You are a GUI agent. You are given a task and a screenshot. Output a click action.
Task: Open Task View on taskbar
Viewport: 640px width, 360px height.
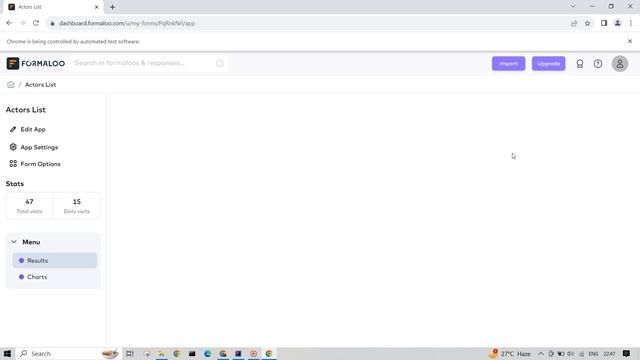tap(129, 353)
